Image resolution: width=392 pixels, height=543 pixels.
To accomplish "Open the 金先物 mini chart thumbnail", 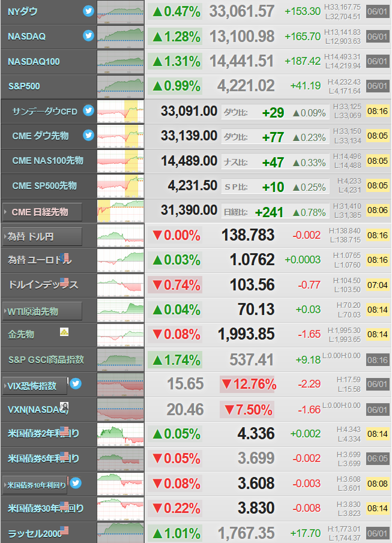I will click(x=120, y=335).
